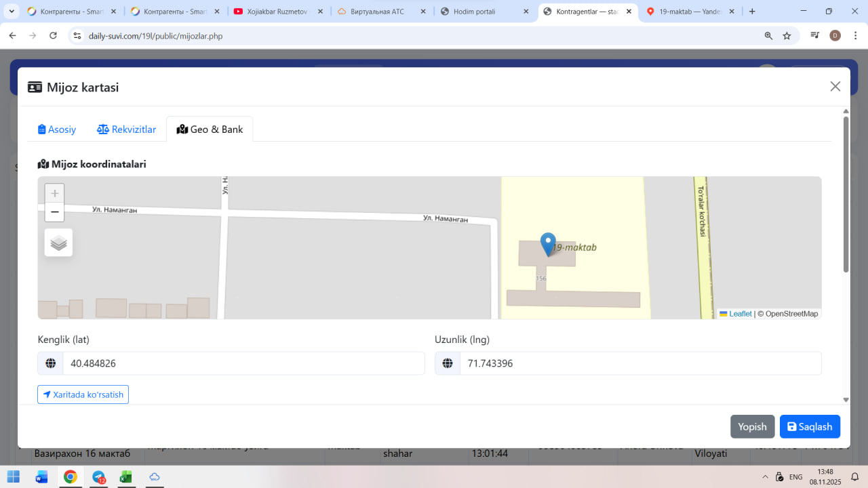The height and width of the screenshot is (488, 868).
Task: Open the cloud app in the taskbar
Action: (x=155, y=476)
